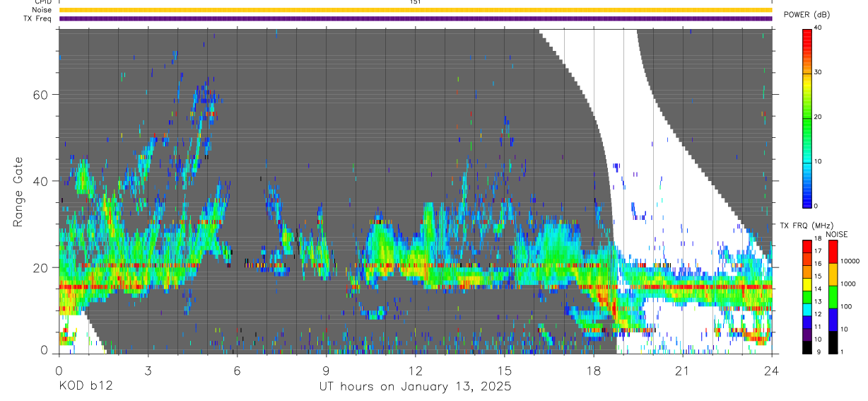868x401 pixels.
Task: Click the 1000 label on NOISE scale
Action: point(848,284)
